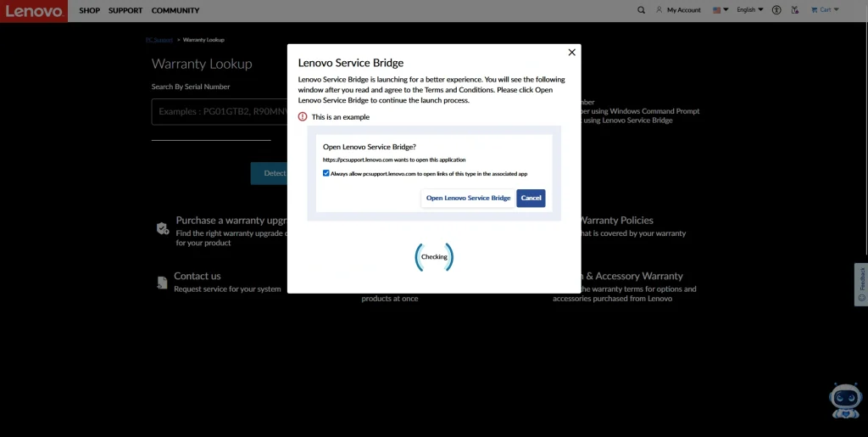
Task: Click the red alert example icon
Action: 303,117
